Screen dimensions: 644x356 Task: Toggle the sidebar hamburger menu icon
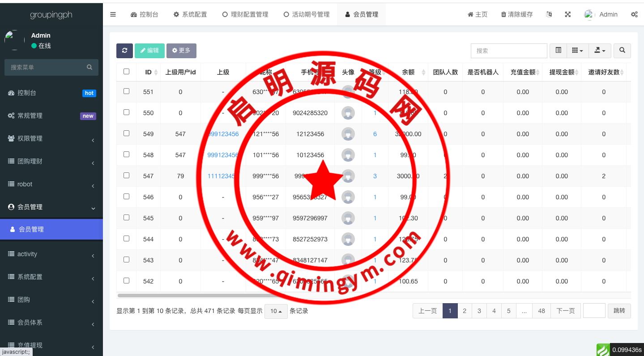point(113,14)
